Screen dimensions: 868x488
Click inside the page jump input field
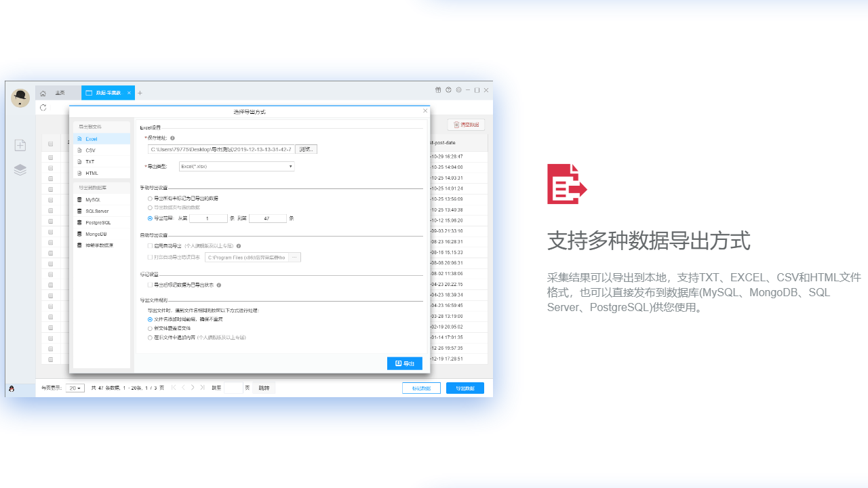[x=233, y=388]
